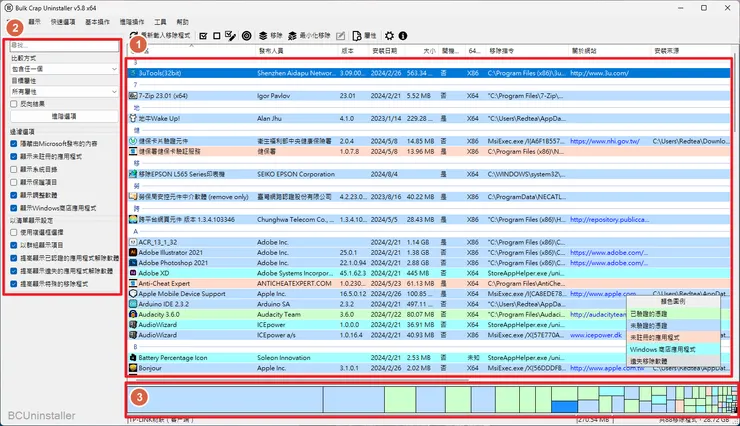Click the 移除 uninstall stack icon
This screenshot has height=426, width=740.
tap(263, 36)
